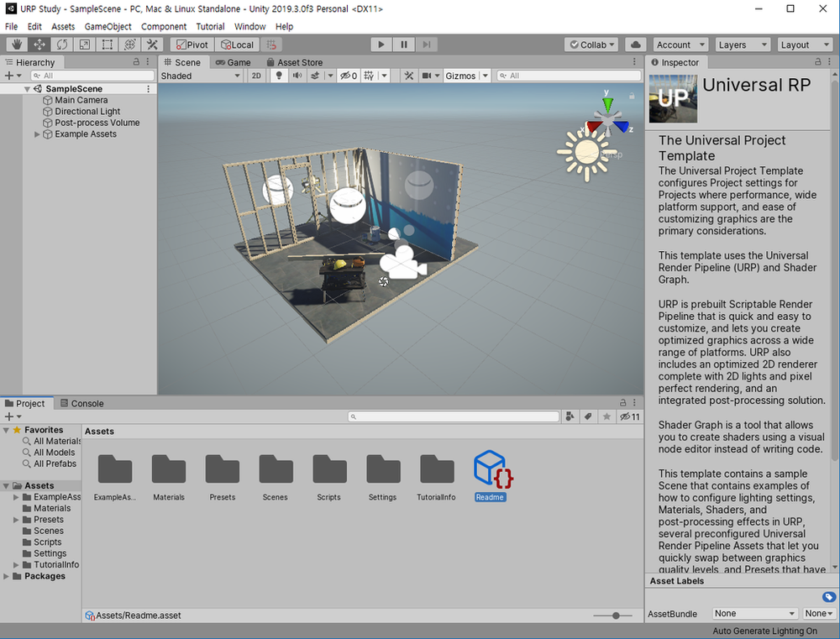Screen dimensions: 840x639
Task: Pause the game playback
Action: click(x=404, y=45)
